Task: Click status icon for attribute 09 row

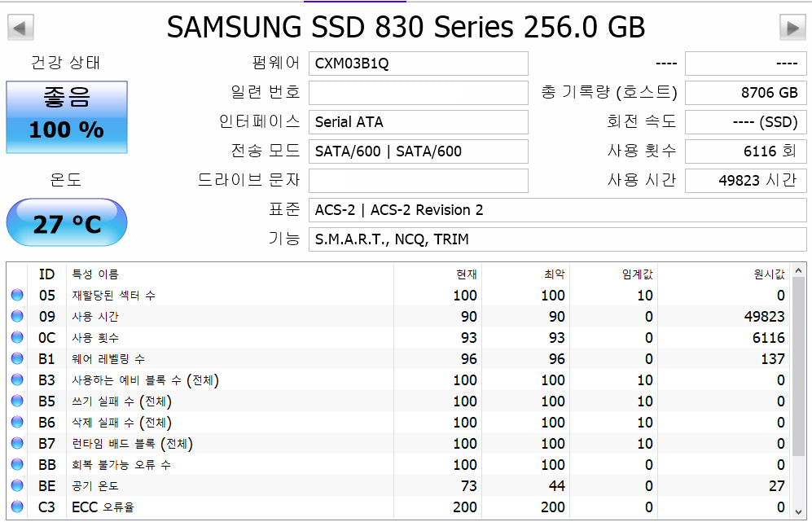Action: [x=17, y=317]
